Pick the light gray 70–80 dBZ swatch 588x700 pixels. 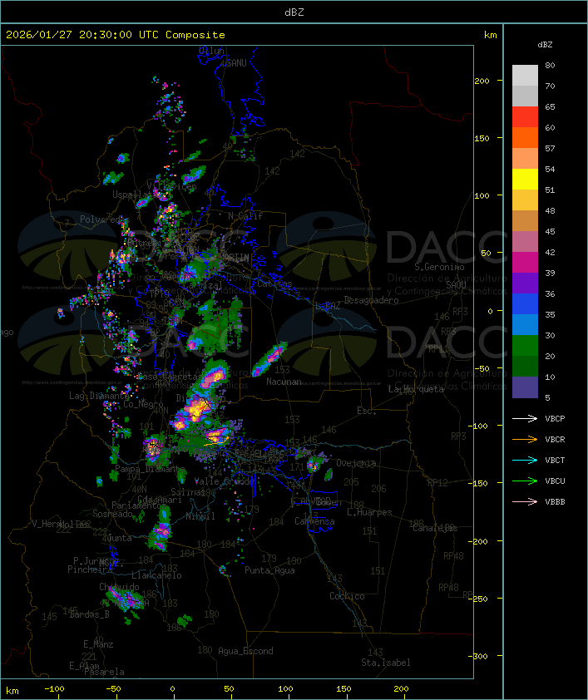(x=525, y=76)
